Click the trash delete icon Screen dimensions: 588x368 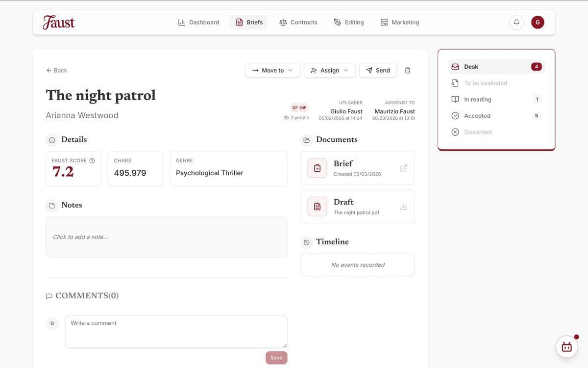[407, 71]
